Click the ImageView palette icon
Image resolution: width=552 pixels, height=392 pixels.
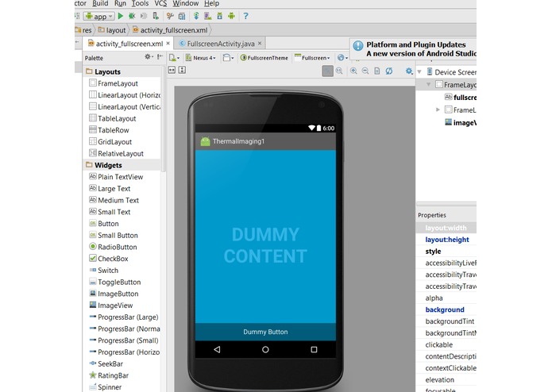coord(93,305)
